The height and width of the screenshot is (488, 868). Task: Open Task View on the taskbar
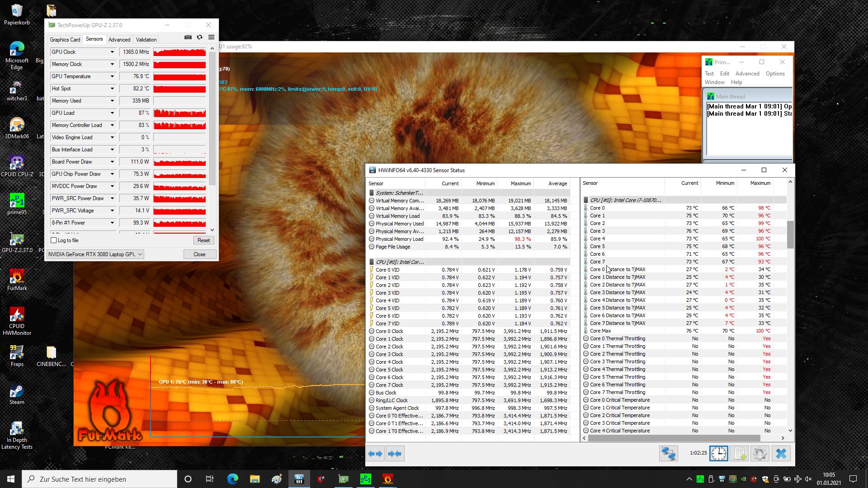210,479
